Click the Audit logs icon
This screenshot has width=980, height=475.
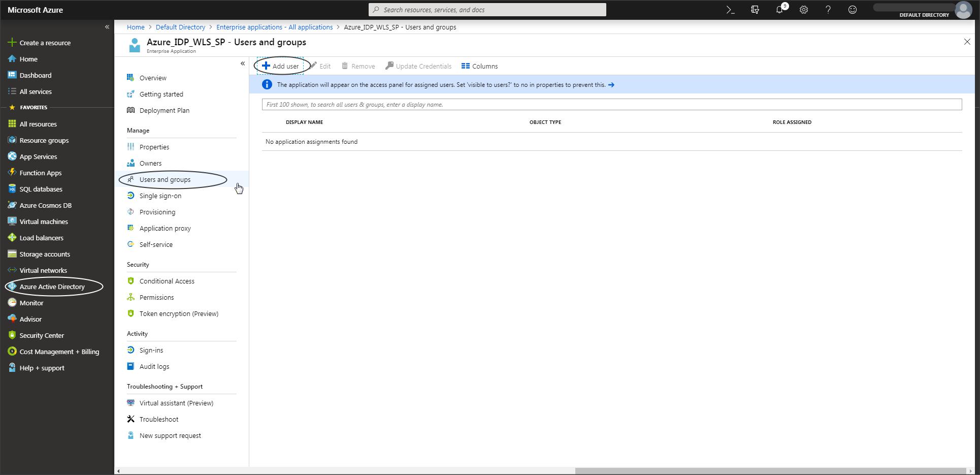[x=130, y=366]
